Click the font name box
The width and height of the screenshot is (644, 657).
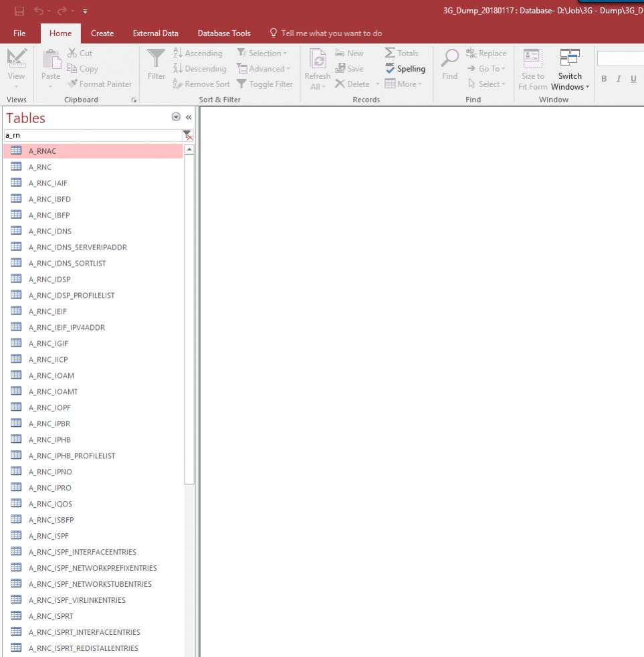[621, 59]
